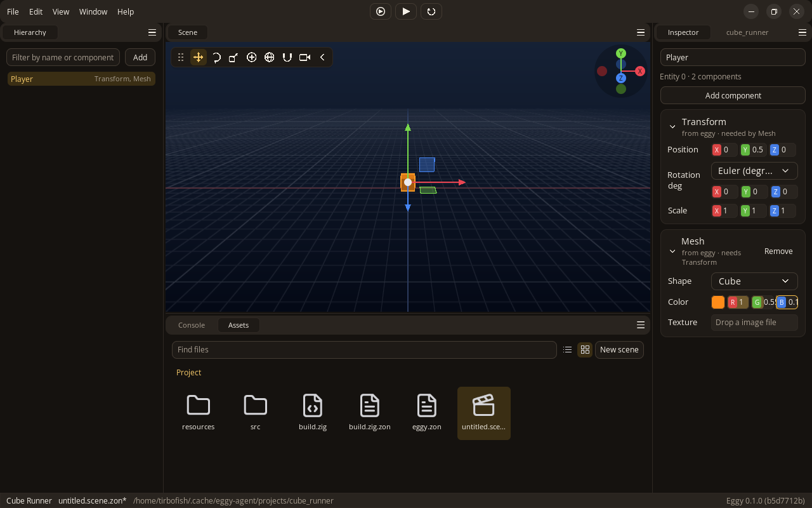Click the New scene button
Viewport: 812px width, 508px height.
click(619, 350)
